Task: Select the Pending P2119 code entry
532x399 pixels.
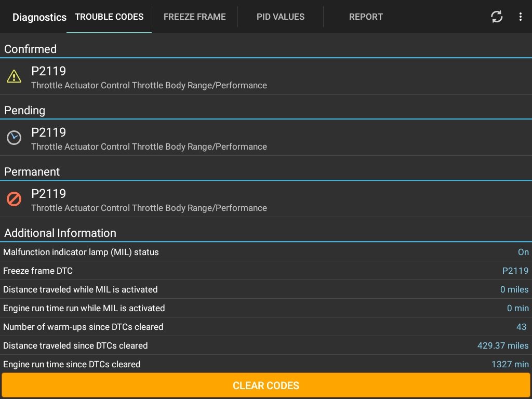Action: click(x=266, y=137)
